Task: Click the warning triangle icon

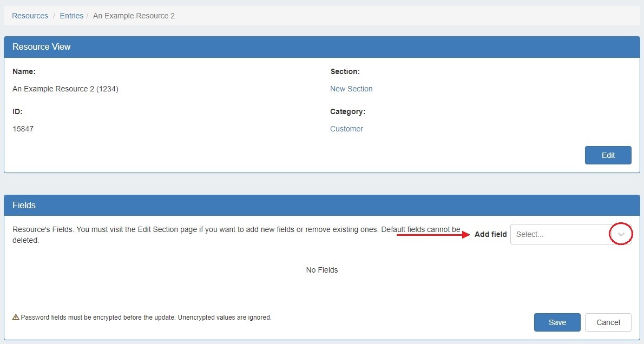Action: tap(16, 317)
